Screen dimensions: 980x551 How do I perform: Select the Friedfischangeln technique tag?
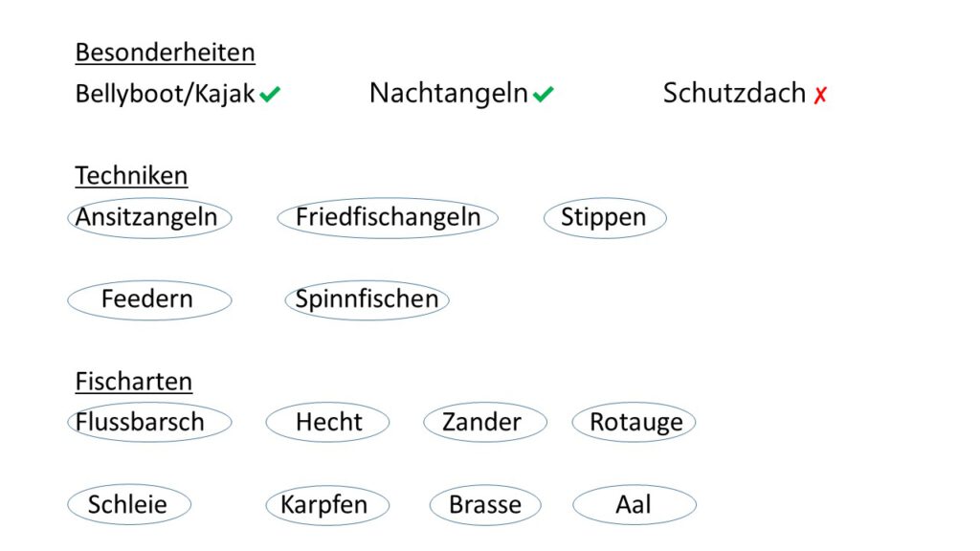[x=388, y=218]
